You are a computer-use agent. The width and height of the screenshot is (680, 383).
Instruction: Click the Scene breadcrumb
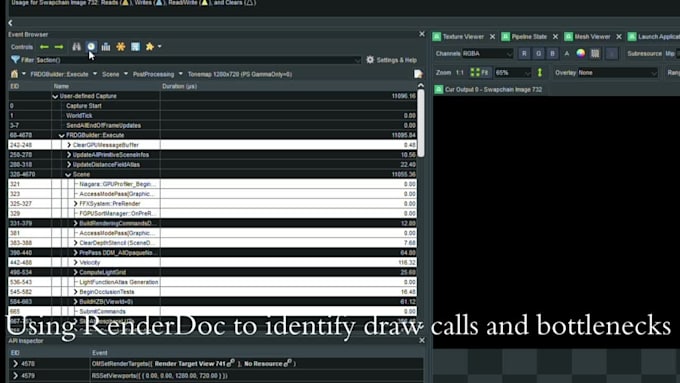(x=111, y=74)
